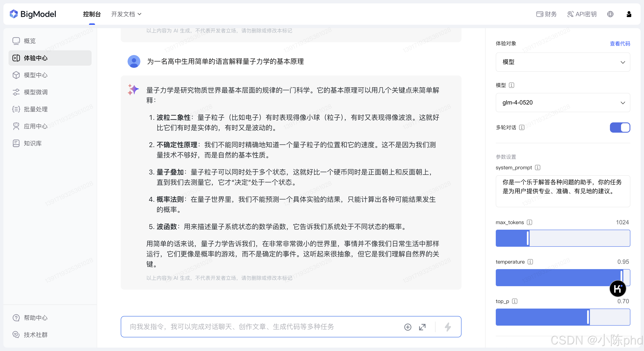Click the top_p value 0.70
The image size is (644, 351).
coord(623,301)
